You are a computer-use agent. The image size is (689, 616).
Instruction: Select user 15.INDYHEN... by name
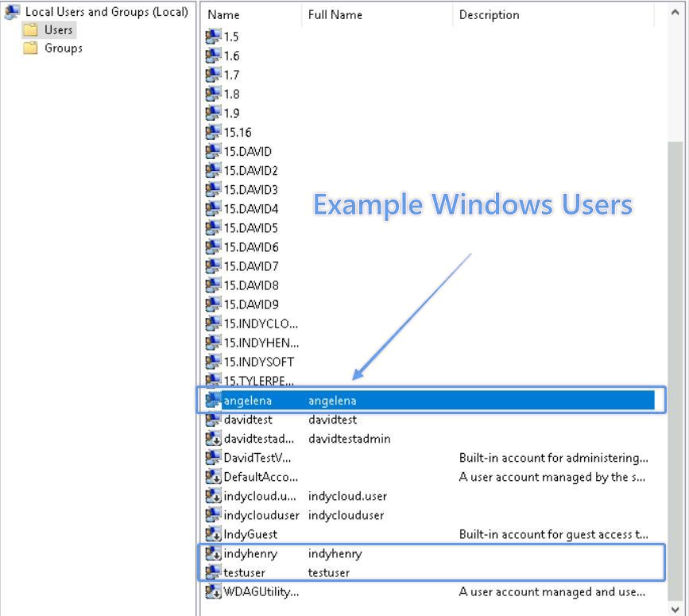pos(261,343)
